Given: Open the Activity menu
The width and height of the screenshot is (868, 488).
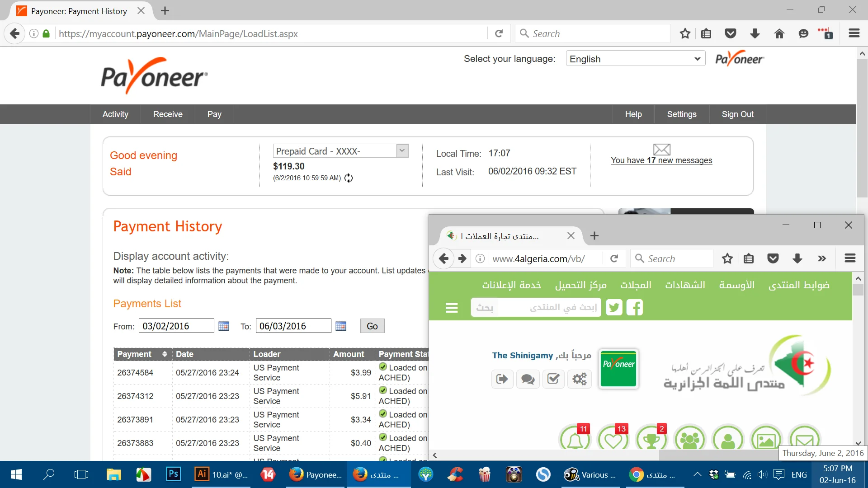Looking at the screenshot, I should (x=115, y=114).
